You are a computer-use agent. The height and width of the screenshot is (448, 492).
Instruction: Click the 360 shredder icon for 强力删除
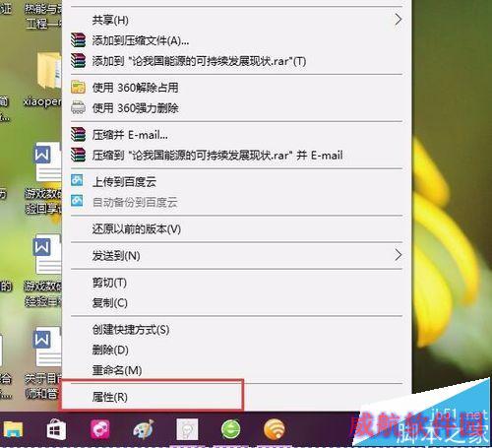(x=78, y=107)
